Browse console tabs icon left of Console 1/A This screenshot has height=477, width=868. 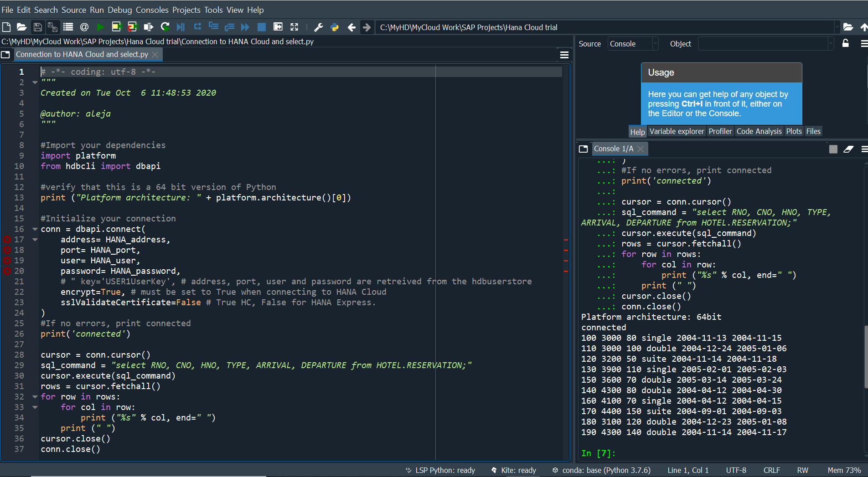pyautogui.click(x=583, y=149)
